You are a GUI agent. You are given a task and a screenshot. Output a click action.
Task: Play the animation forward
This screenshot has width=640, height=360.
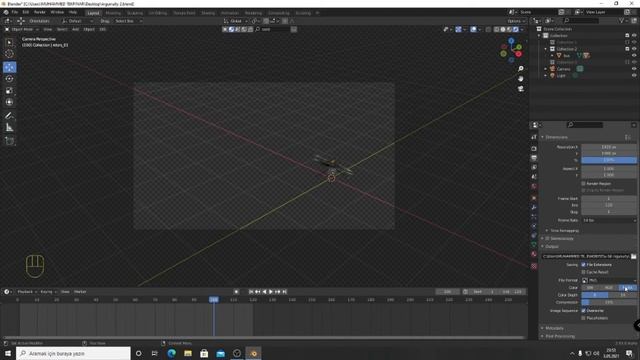(x=271, y=292)
